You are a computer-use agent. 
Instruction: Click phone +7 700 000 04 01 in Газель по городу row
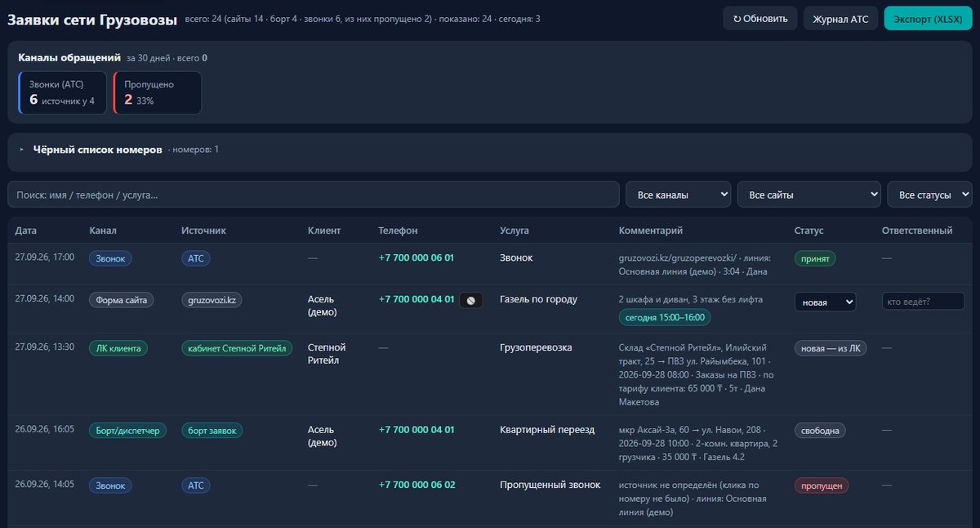[416, 299]
